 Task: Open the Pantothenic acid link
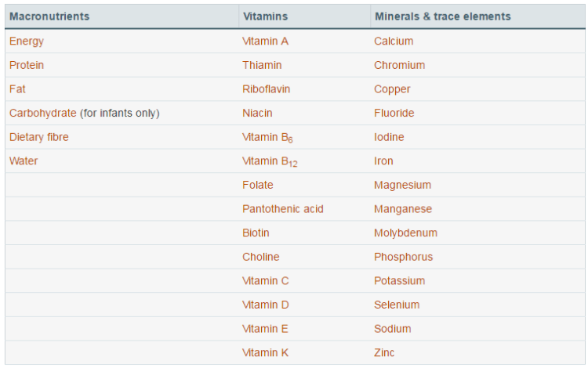click(282, 209)
